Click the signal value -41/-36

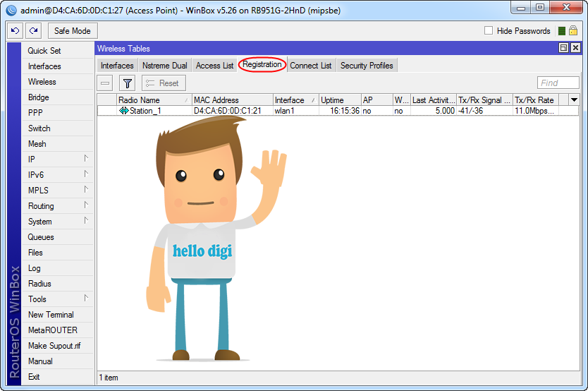click(x=471, y=111)
